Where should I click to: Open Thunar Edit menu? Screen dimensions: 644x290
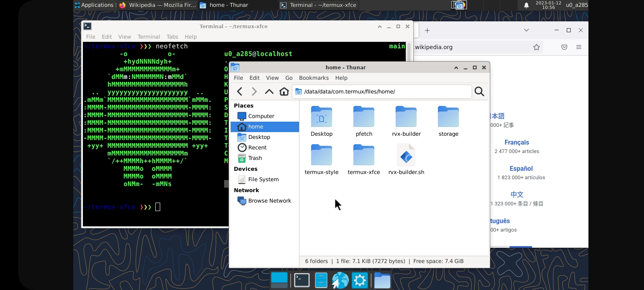[254, 78]
